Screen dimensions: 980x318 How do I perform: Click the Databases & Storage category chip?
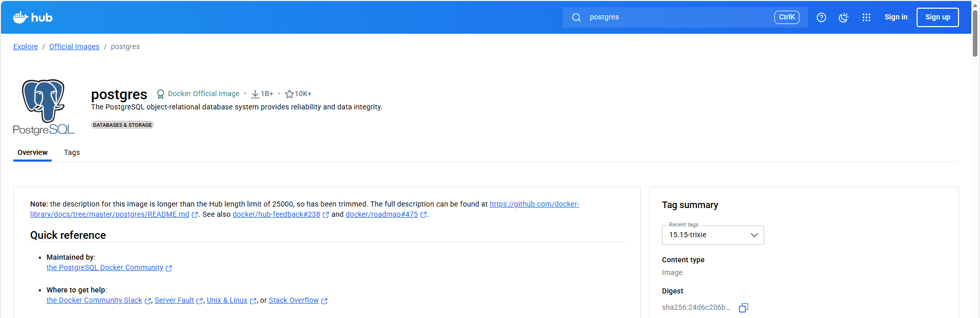tap(122, 125)
